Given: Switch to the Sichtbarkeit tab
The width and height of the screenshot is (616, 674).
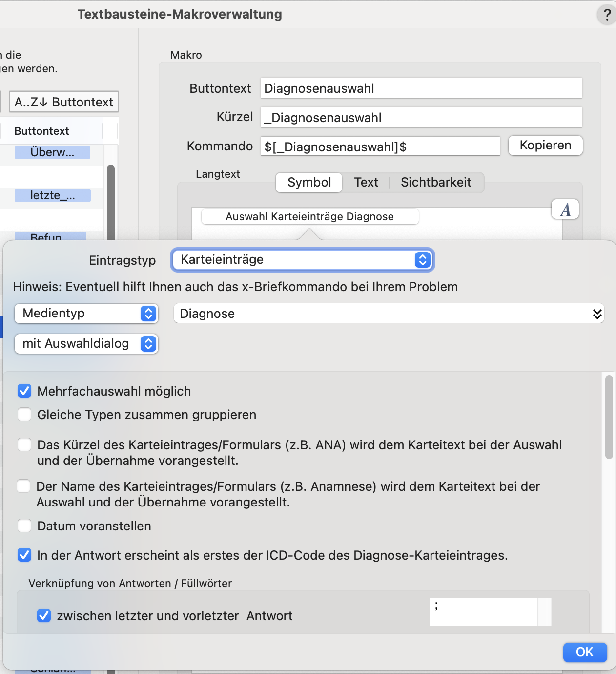Looking at the screenshot, I should [436, 183].
